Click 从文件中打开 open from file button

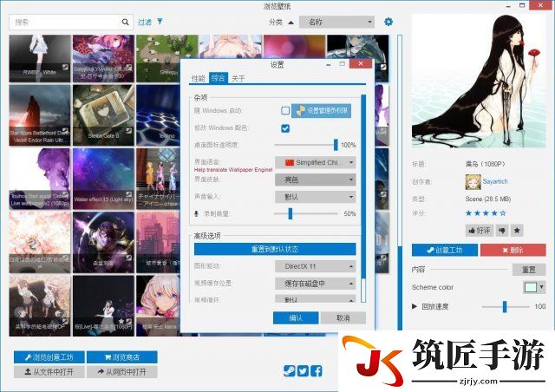click(x=49, y=372)
